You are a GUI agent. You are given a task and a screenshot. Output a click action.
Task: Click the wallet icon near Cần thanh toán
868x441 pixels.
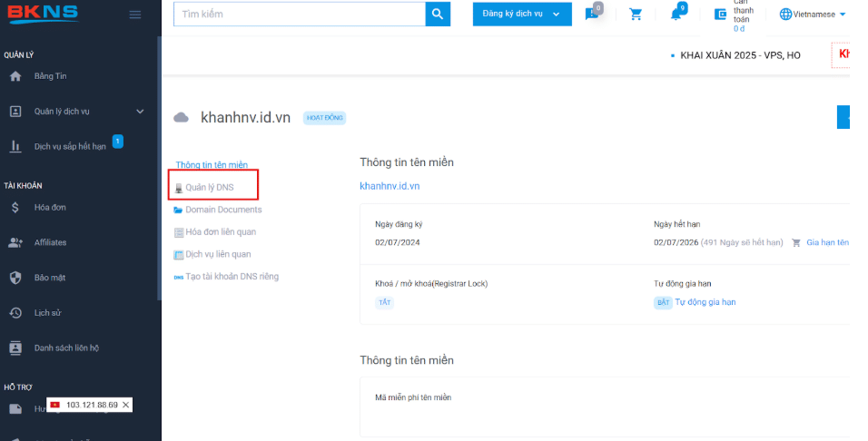[720, 15]
